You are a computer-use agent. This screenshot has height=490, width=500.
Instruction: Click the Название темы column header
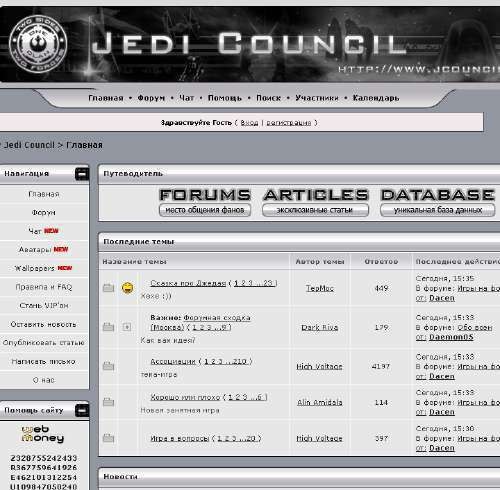tap(134, 262)
